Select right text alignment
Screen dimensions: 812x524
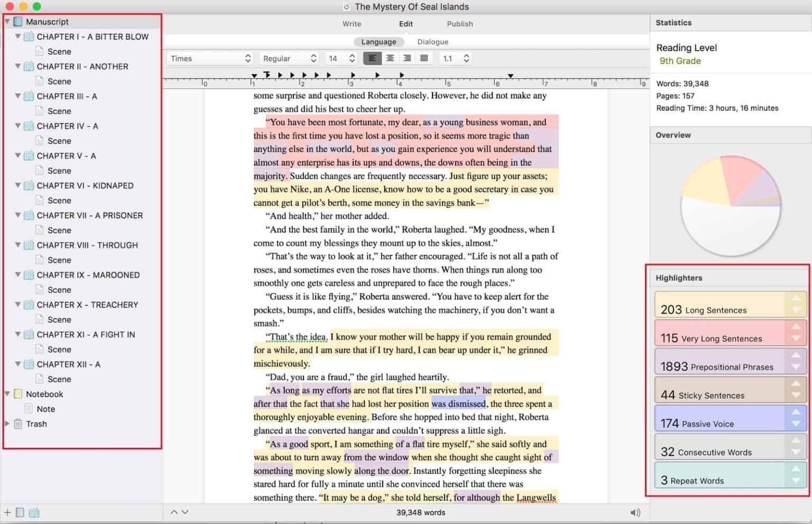coord(407,58)
